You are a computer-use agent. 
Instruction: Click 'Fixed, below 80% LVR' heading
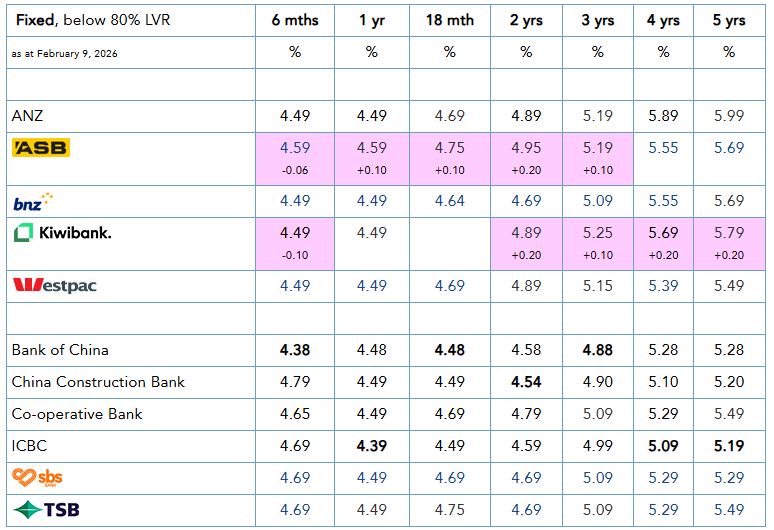pyautogui.click(x=93, y=20)
